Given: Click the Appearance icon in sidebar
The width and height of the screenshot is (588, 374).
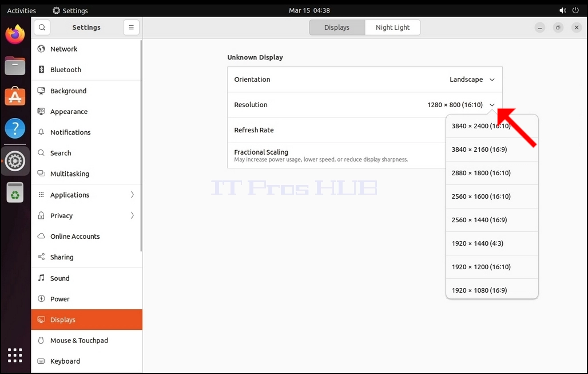Looking at the screenshot, I should 41,112.
